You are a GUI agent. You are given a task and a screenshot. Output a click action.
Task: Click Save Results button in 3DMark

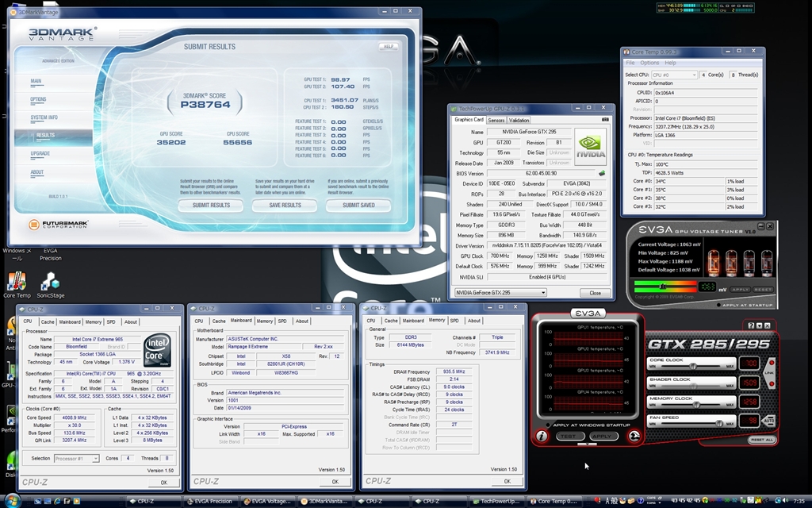(285, 206)
